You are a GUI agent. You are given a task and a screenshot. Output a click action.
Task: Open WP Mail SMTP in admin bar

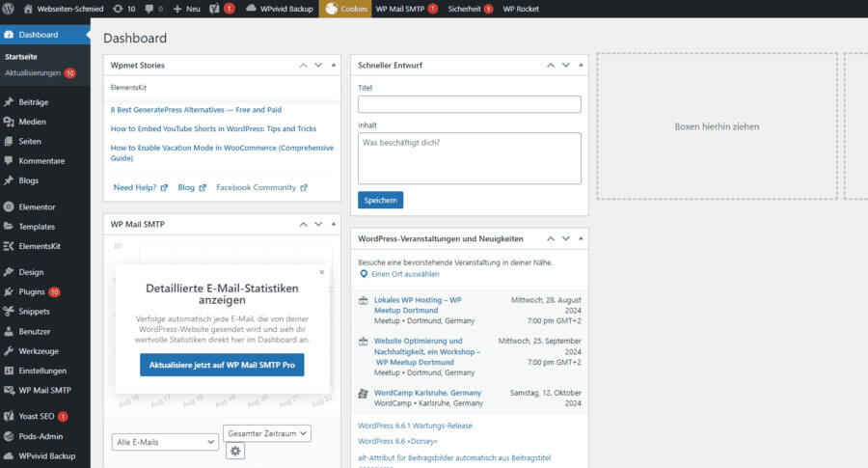[x=406, y=9]
